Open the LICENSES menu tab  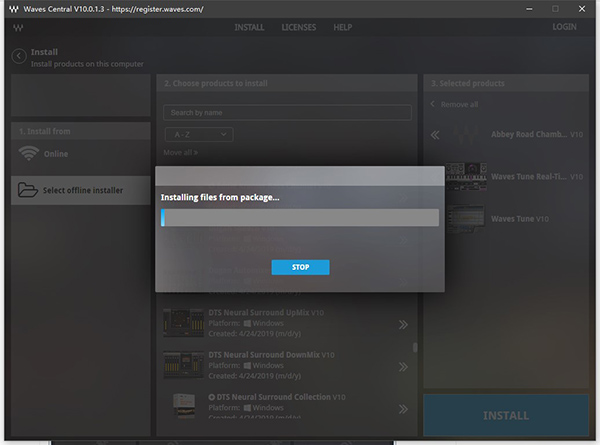298,28
